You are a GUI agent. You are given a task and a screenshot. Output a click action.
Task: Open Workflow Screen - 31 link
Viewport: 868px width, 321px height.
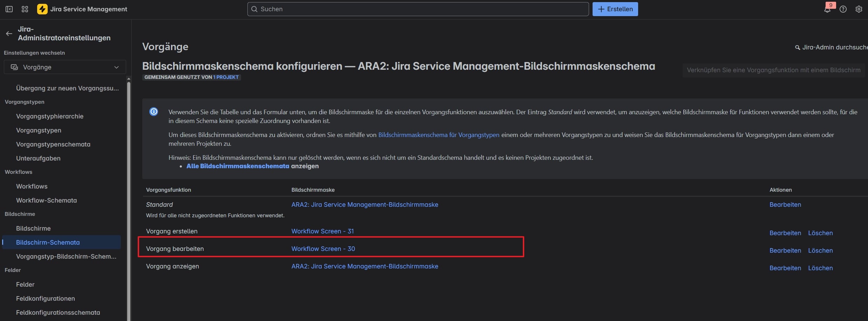(x=323, y=231)
